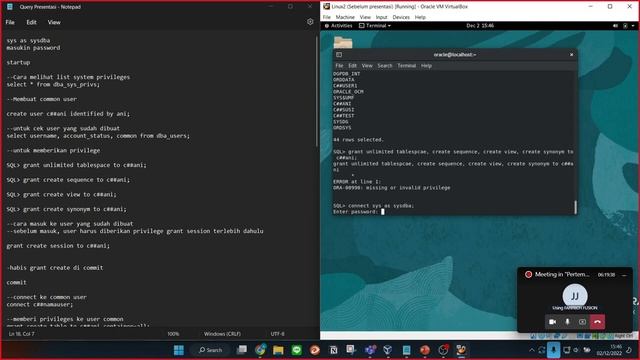Click the terminal window menu icon in titlebar
The image size is (640, 360).
coord(339,55)
